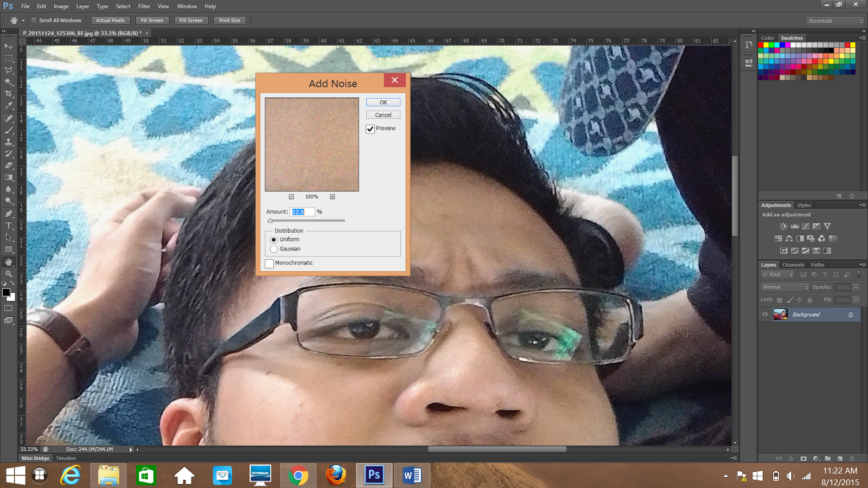Click the Actual Pixels button
Viewport: 868px width, 488px height.
pos(110,21)
